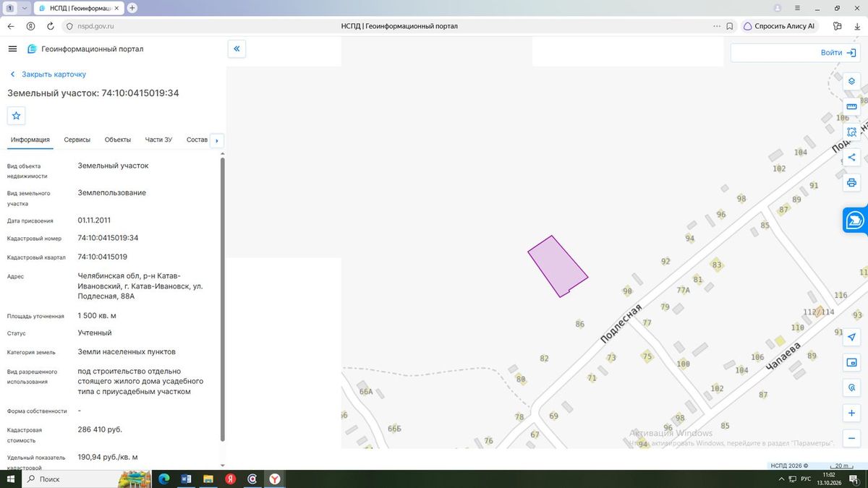Image resolution: width=868 pixels, height=488 pixels.
Task: Open the chat assistant widget
Action: coord(855,221)
